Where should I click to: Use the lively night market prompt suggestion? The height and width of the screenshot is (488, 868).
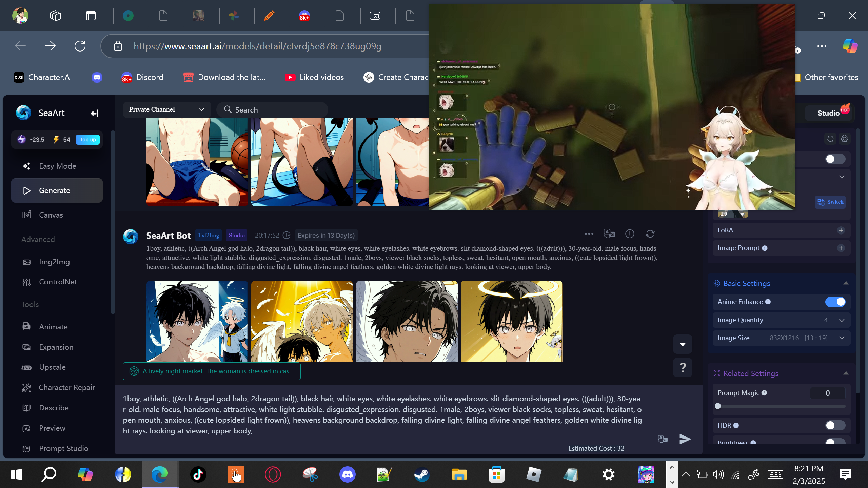[x=212, y=371]
